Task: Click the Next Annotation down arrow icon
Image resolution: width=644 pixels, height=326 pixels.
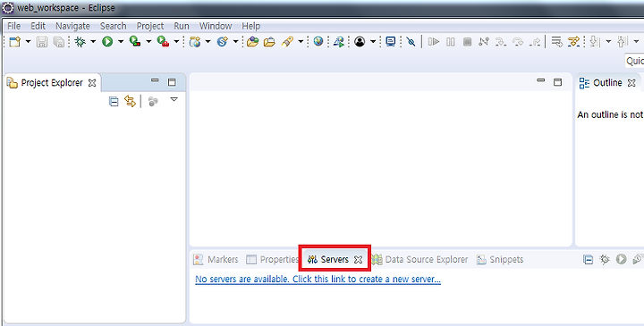Action: (x=595, y=41)
